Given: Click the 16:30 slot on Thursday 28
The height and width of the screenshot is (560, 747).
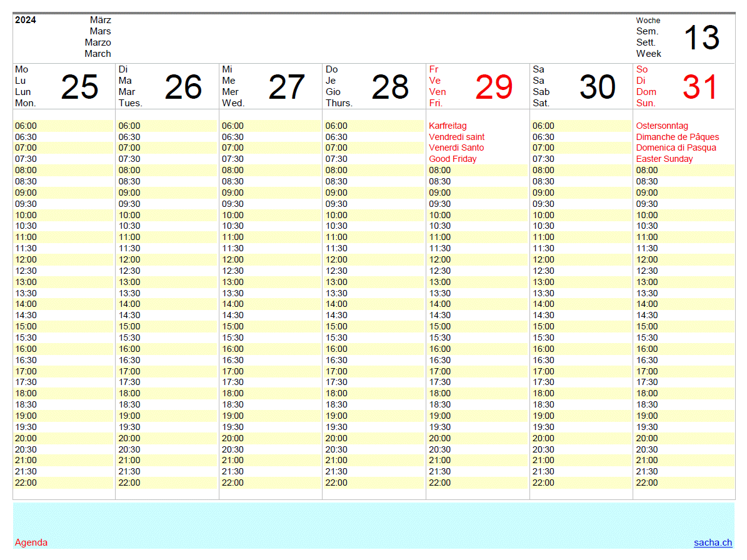Looking at the screenshot, I should [x=374, y=360].
